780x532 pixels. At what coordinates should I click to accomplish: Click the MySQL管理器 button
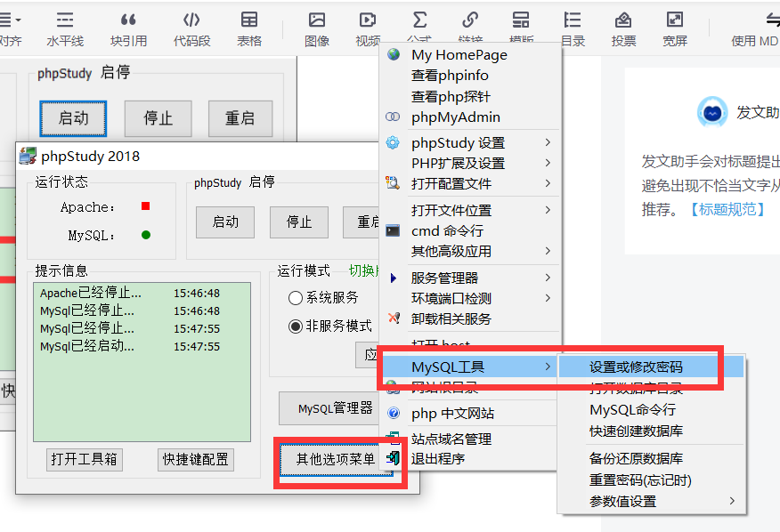(x=329, y=408)
